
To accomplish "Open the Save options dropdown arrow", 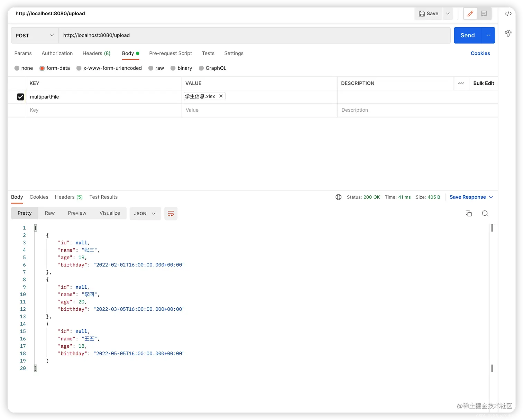I will 448,13.
